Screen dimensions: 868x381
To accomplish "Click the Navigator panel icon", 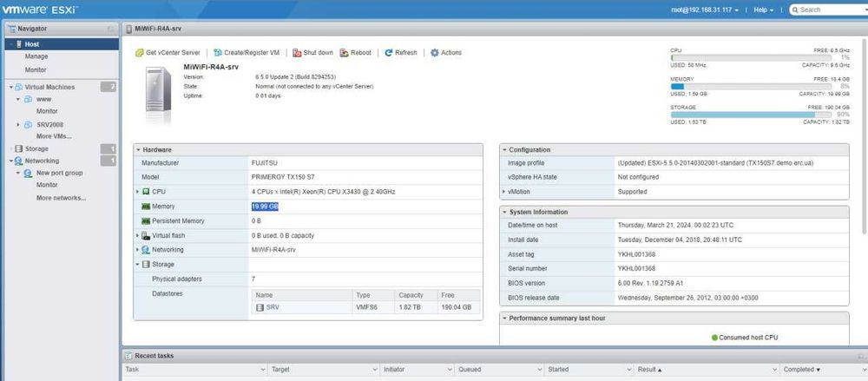I will tap(11, 29).
